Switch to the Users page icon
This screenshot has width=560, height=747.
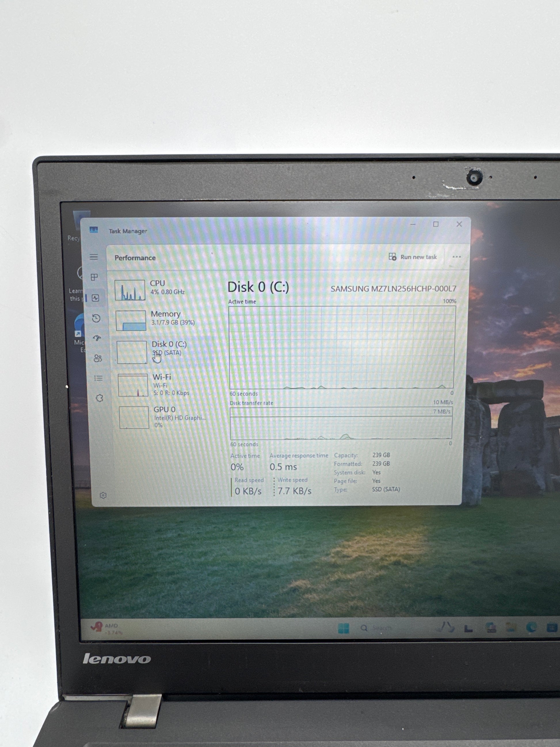coord(98,358)
